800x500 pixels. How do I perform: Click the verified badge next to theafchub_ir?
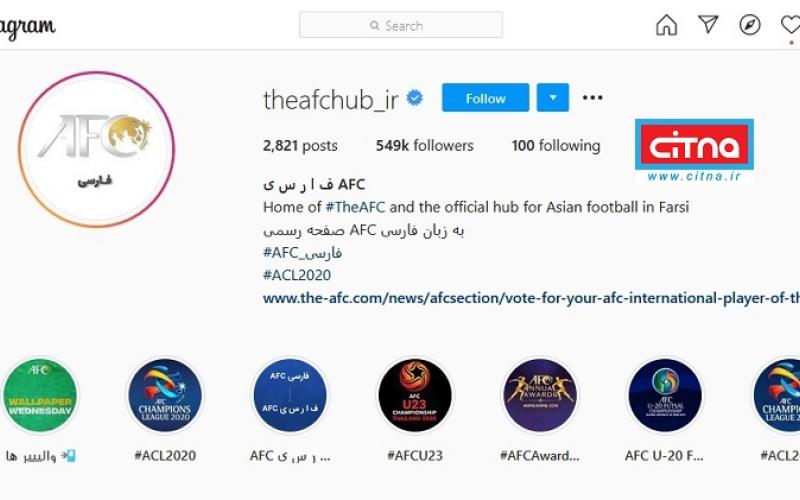415,97
